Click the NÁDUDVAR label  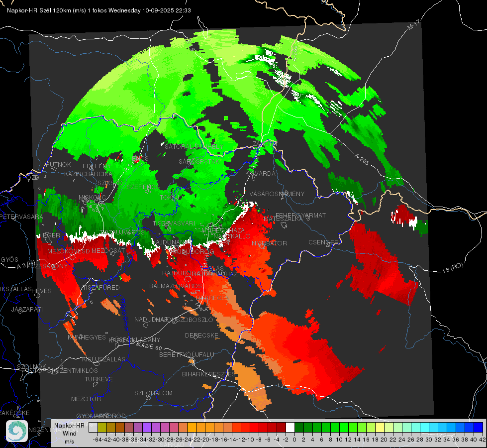click(x=151, y=319)
